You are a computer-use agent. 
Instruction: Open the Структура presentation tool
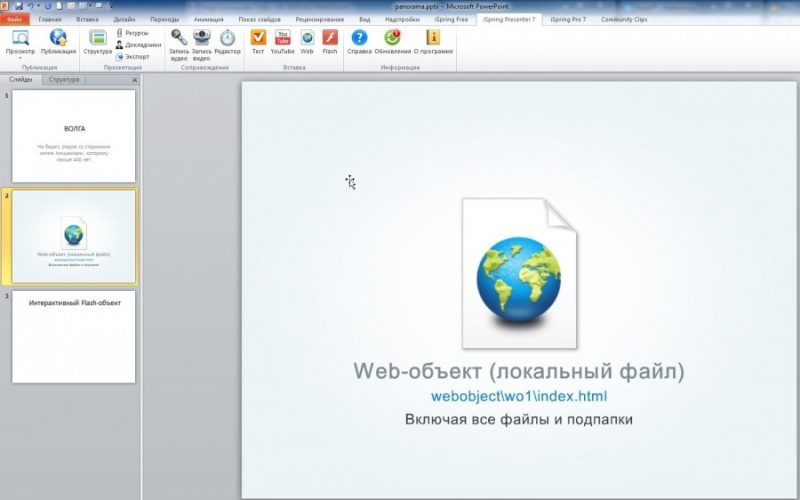(97, 42)
